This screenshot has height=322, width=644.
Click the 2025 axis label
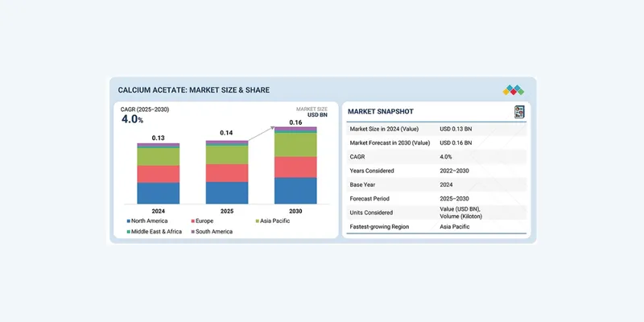pos(227,211)
